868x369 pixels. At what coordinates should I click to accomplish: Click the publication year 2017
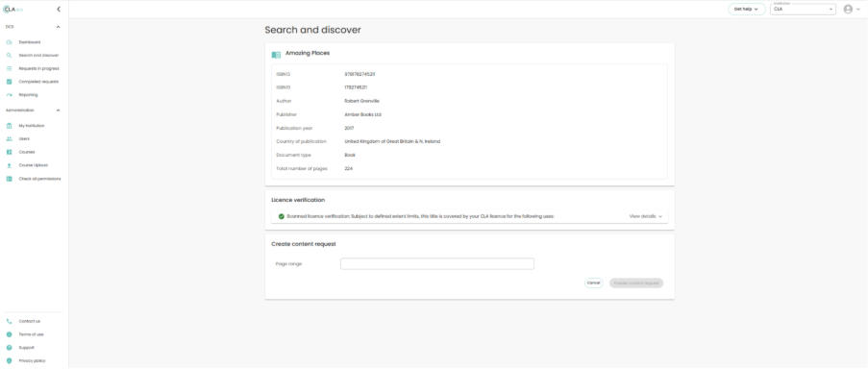coord(349,128)
